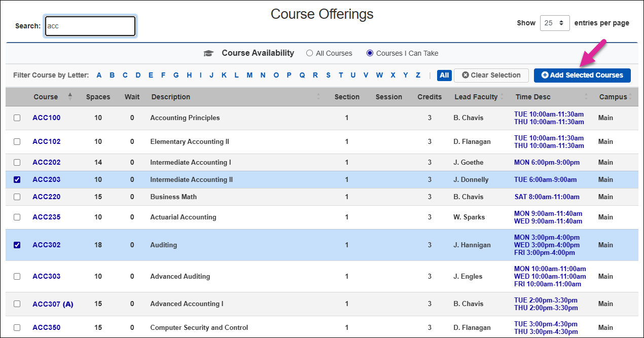Open the ACC202 course link
This screenshot has height=338, width=644.
pos(47,162)
